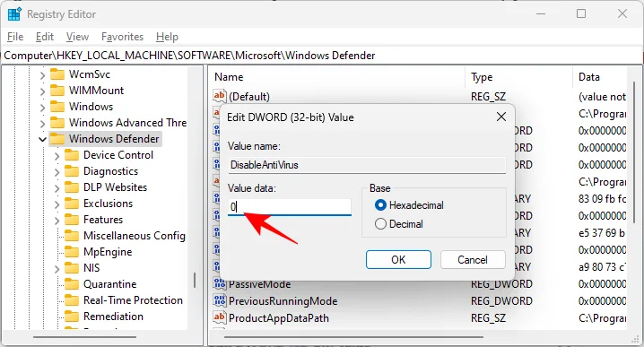Click the tree pane horizontal scrollbar thumb

coord(84,337)
